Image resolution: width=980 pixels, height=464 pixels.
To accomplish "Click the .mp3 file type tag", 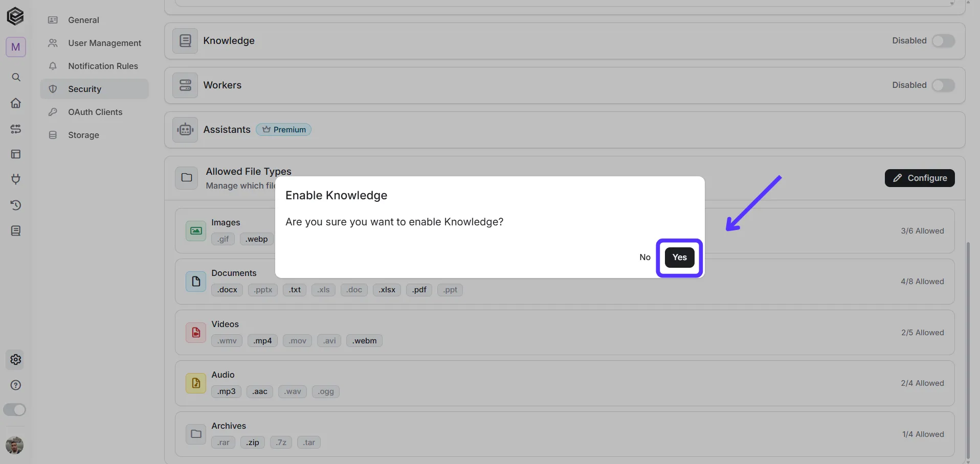I will click(x=226, y=391).
